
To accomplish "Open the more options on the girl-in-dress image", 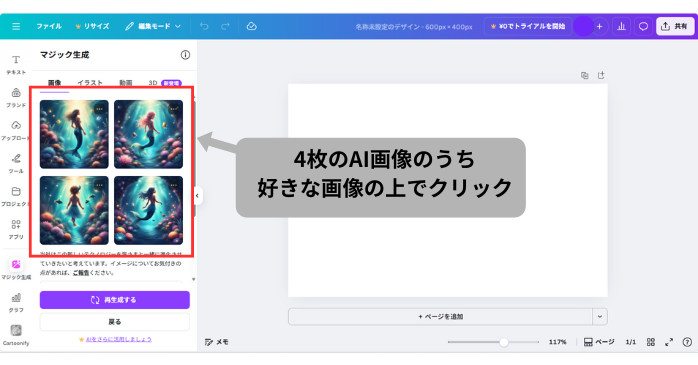I will [x=99, y=185].
